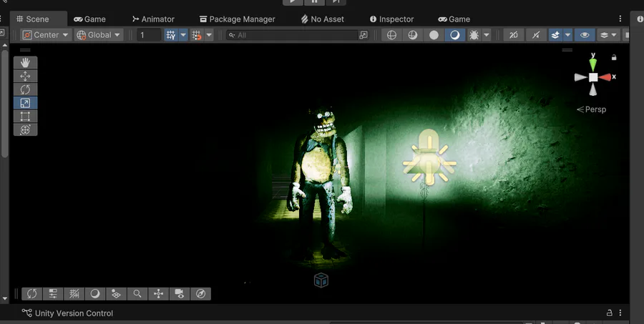Open the Animator tab

pyautogui.click(x=153, y=19)
